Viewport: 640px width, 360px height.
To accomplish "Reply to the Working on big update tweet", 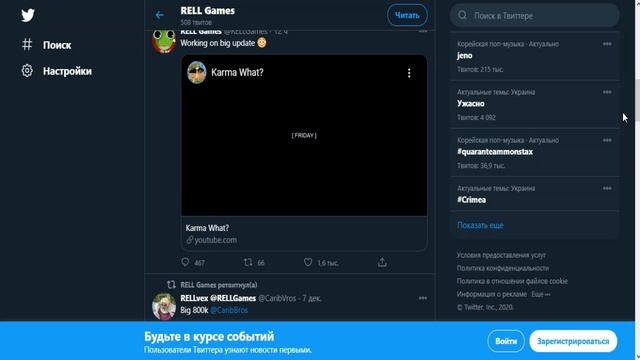I will coord(185,262).
